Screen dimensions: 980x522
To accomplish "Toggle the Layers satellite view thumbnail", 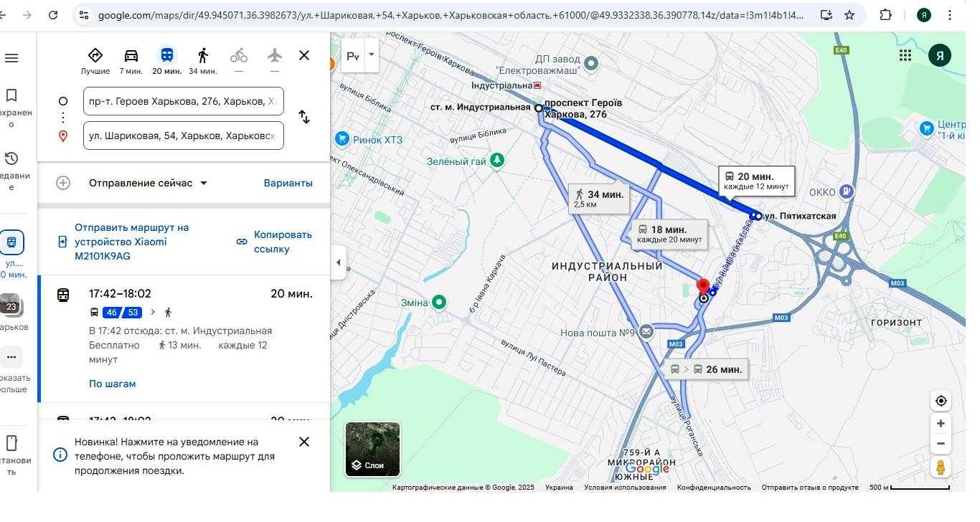I will point(372,450).
